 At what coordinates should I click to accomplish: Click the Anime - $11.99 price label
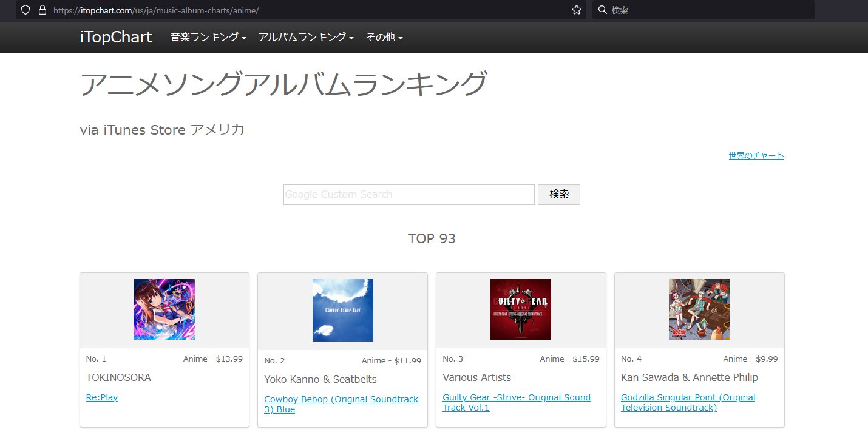392,360
